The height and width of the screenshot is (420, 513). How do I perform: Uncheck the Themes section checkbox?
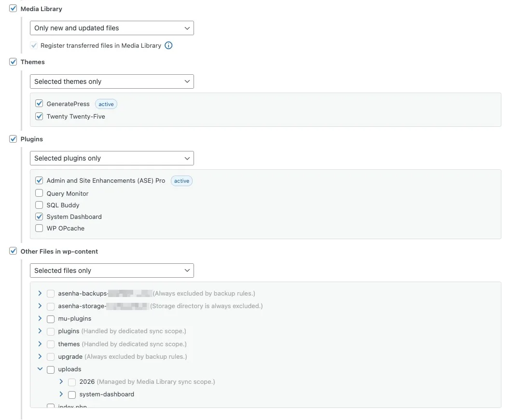pyautogui.click(x=14, y=62)
